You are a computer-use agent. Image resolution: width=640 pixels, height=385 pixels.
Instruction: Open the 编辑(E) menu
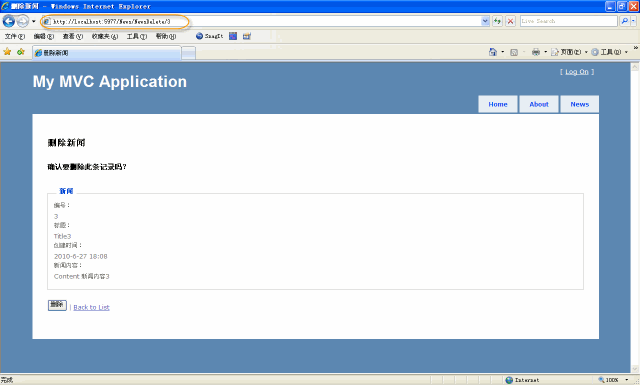coord(44,36)
